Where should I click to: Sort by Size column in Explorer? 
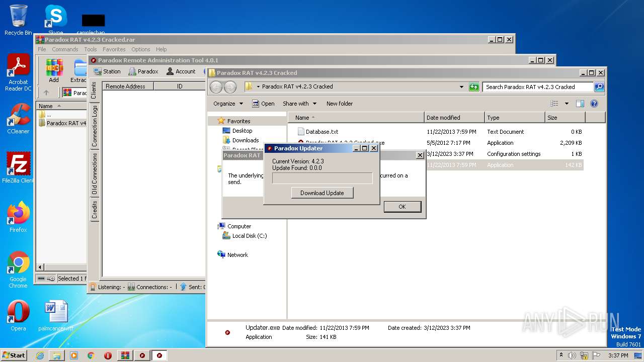click(x=565, y=118)
